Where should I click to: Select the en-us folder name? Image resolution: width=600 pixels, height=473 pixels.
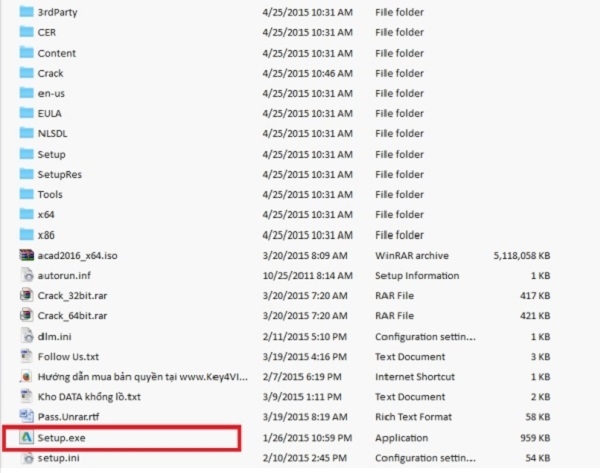point(51,93)
